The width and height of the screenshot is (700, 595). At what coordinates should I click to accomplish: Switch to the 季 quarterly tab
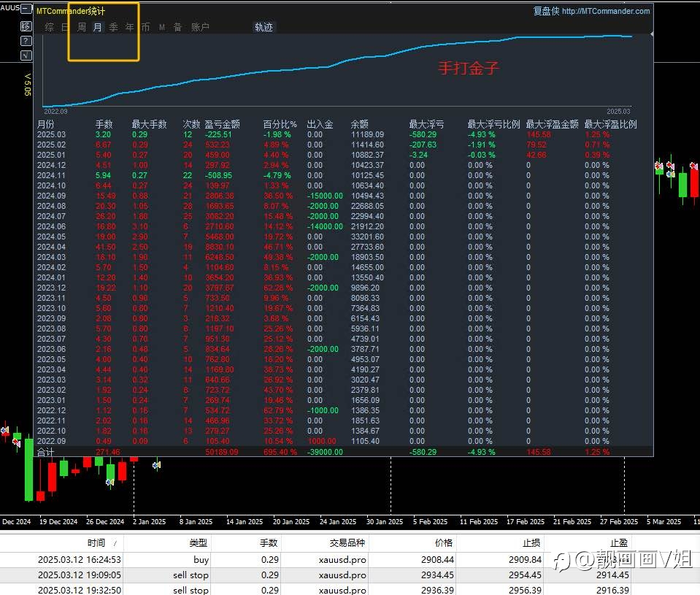(114, 27)
